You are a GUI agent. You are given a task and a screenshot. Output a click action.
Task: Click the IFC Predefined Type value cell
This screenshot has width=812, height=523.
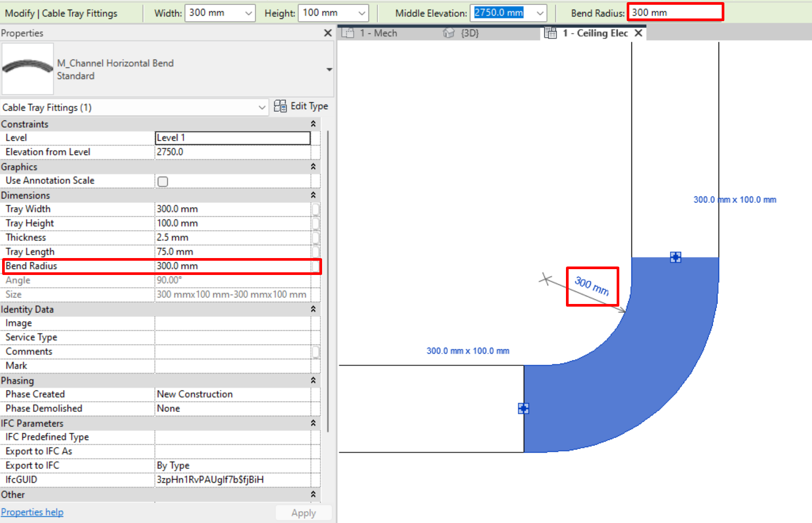(233, 437)
